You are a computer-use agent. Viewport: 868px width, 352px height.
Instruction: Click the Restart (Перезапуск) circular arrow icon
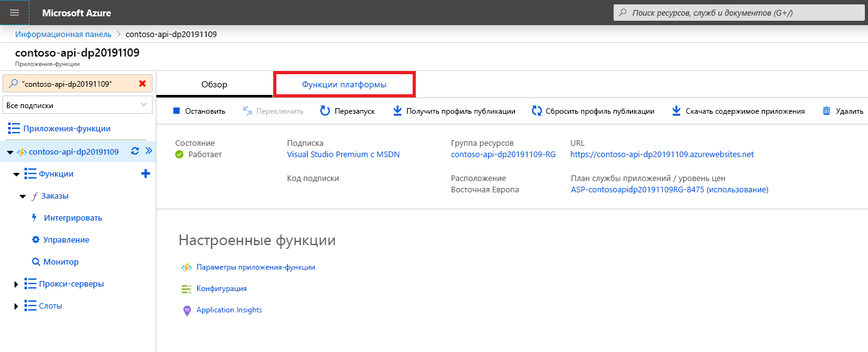325,111
